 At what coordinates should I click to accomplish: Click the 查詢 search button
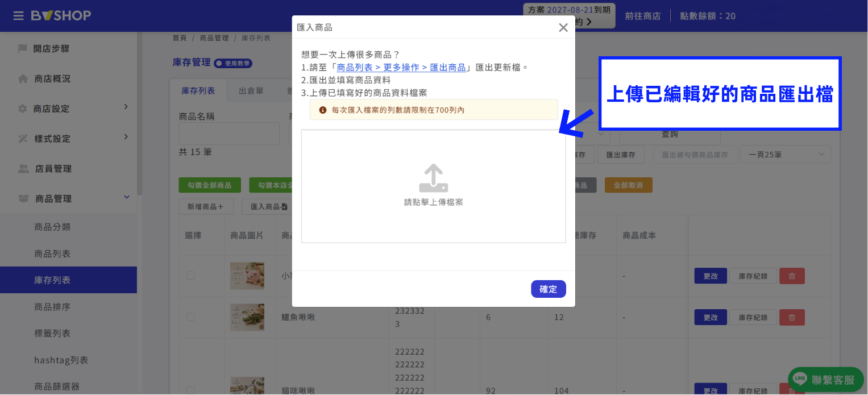pos(670,135)
